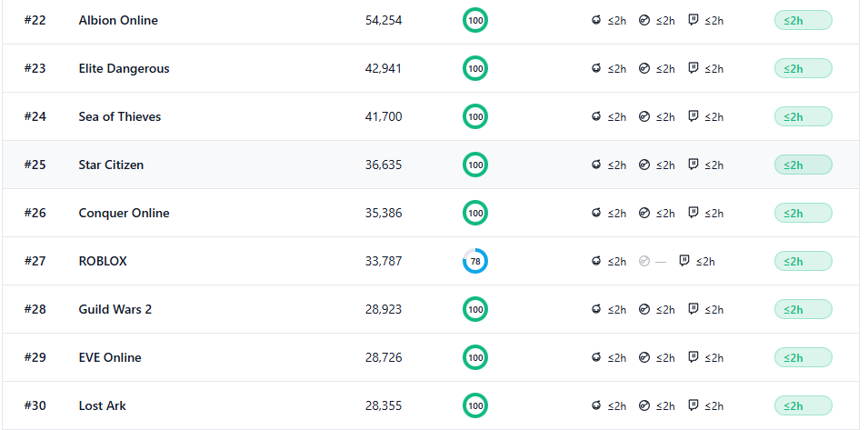Click the Twitch icon in the Lost Ark row
The width and height of the screenshot is (868, 430).
(x=693, y=405)
